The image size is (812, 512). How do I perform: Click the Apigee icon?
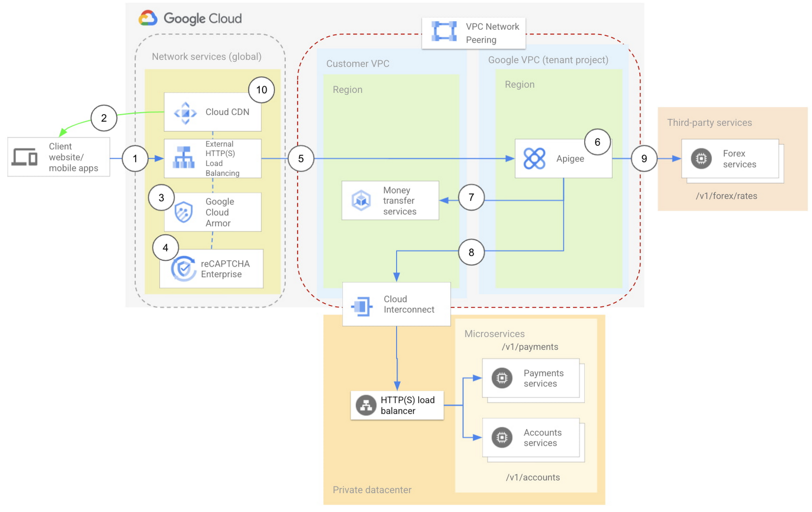click(534, 159)
